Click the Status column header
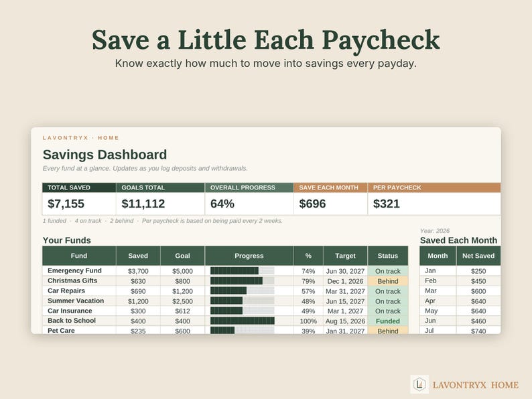The width and height of the screenshot is (532, 399). click(x=388, y=256)
